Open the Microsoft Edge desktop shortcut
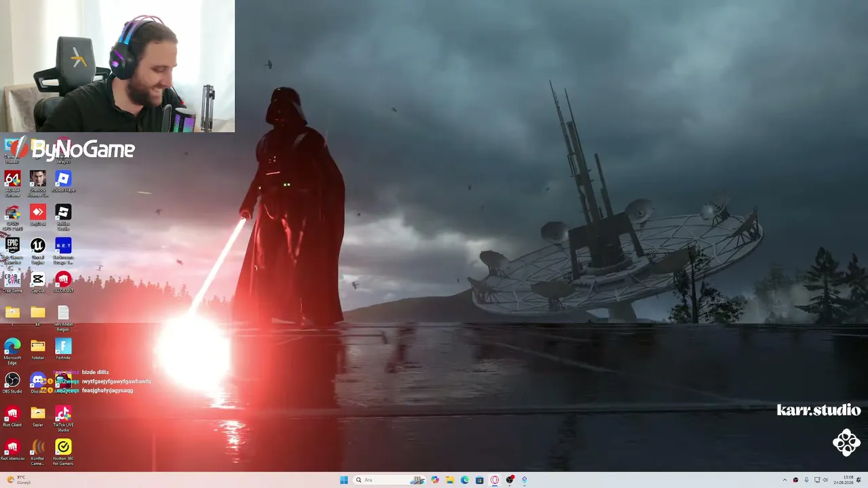 pos(12,351)
